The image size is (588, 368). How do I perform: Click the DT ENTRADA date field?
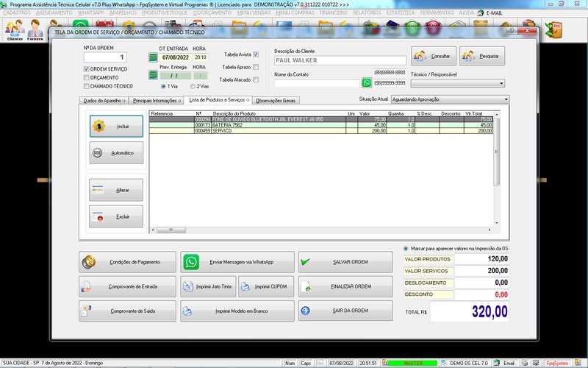[x=175, y=57]
